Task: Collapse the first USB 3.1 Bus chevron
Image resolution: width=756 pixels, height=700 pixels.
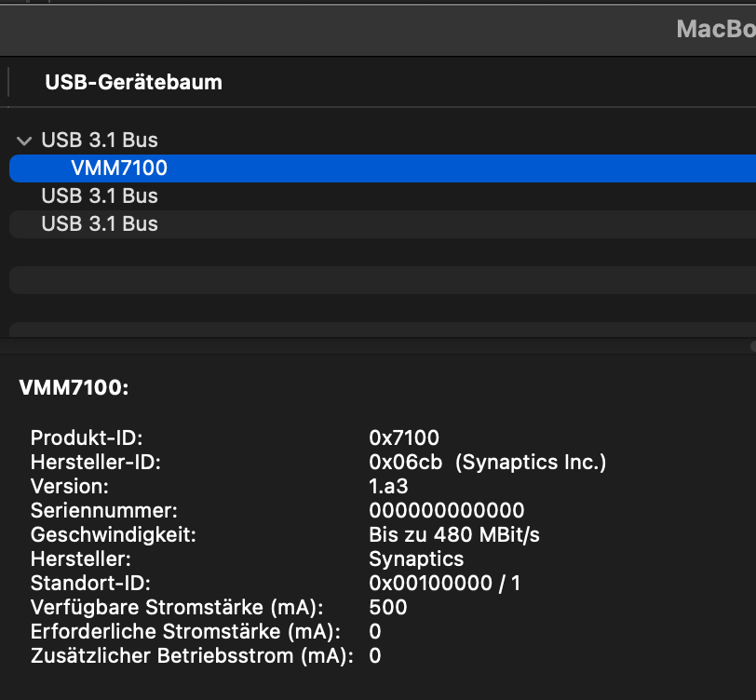Action: click(23, 141)
